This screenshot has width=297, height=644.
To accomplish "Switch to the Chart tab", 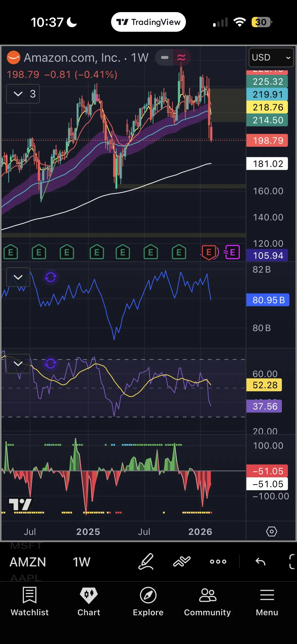I will 89,602.
